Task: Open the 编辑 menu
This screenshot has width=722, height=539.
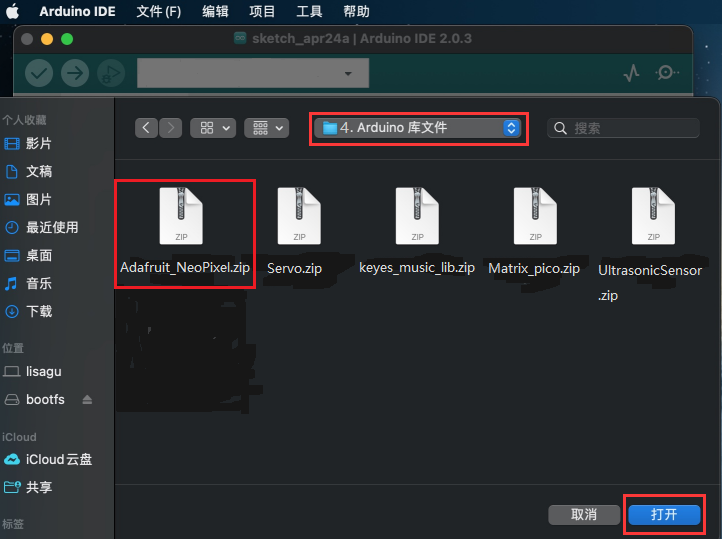Action: point(215,11)
